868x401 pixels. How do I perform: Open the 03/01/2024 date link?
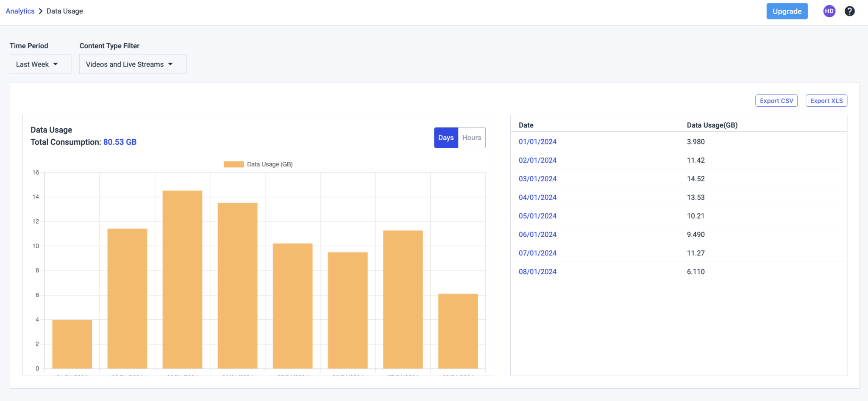(537, 179)
